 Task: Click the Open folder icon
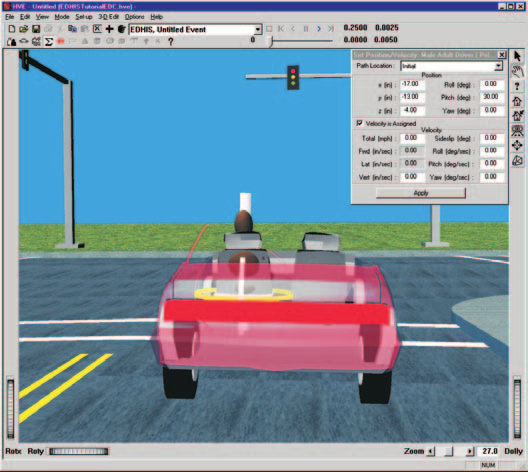click(24, 29)
